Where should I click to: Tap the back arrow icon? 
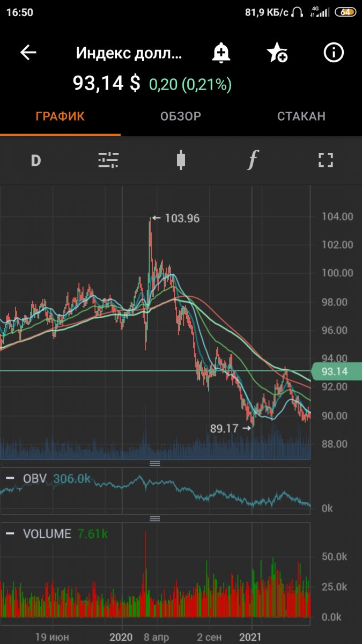click(x=28, y=53)
